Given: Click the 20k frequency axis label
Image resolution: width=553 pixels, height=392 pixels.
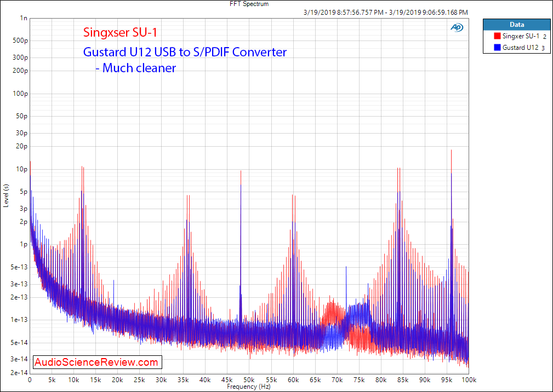Looking at the screenshot, I should [x=117, y=380].
